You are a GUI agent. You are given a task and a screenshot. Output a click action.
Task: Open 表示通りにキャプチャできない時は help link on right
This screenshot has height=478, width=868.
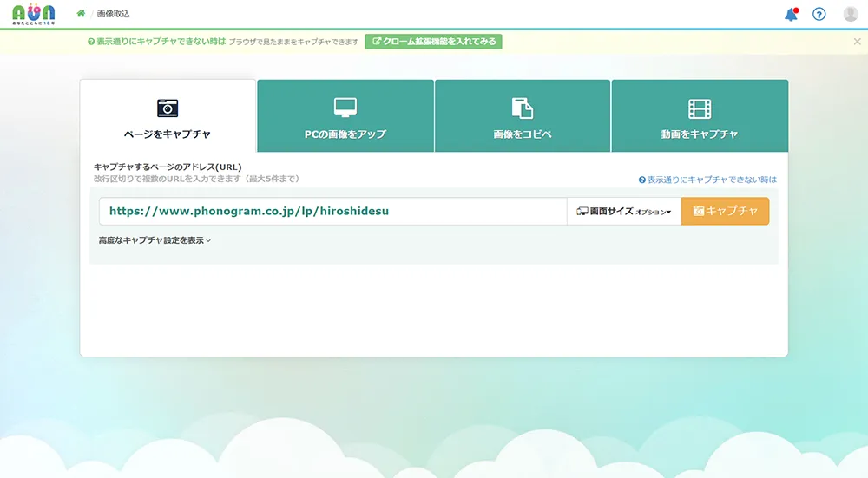tap(707, 180)
